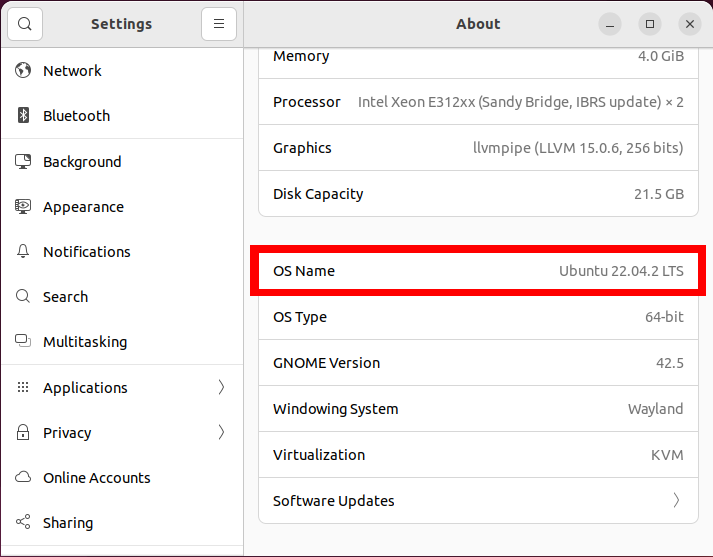Open Software Updates chevron arrow
This screenshot has height=557, width=713.
(x=676, y=500)
